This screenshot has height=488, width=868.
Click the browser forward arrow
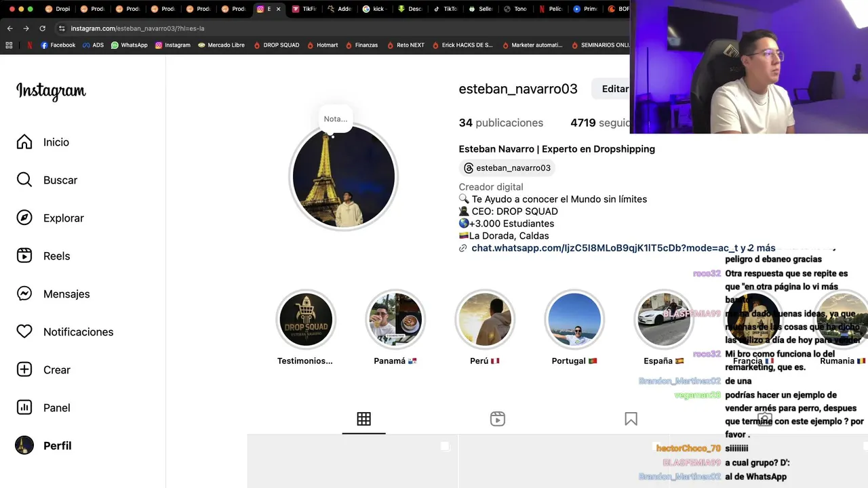(x=26, y=28)
